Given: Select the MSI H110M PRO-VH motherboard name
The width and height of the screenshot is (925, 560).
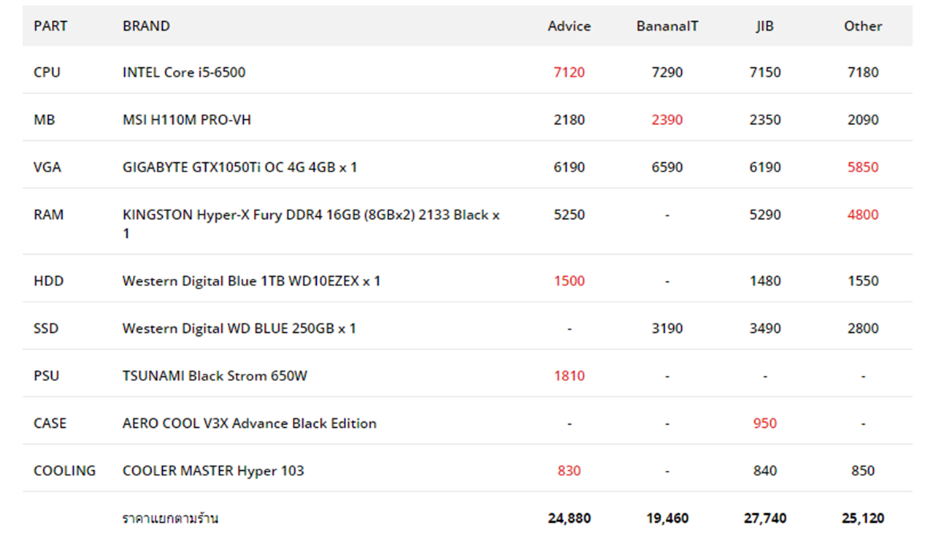Looking at the screenshot, I should point(186,120).
